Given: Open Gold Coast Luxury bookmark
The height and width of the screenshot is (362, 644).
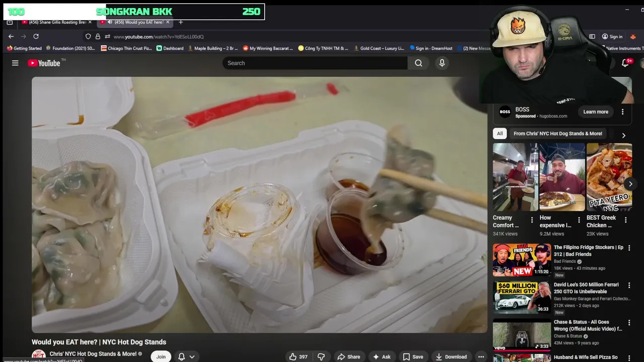Looking at the screenshot, I should pos(379,48).
